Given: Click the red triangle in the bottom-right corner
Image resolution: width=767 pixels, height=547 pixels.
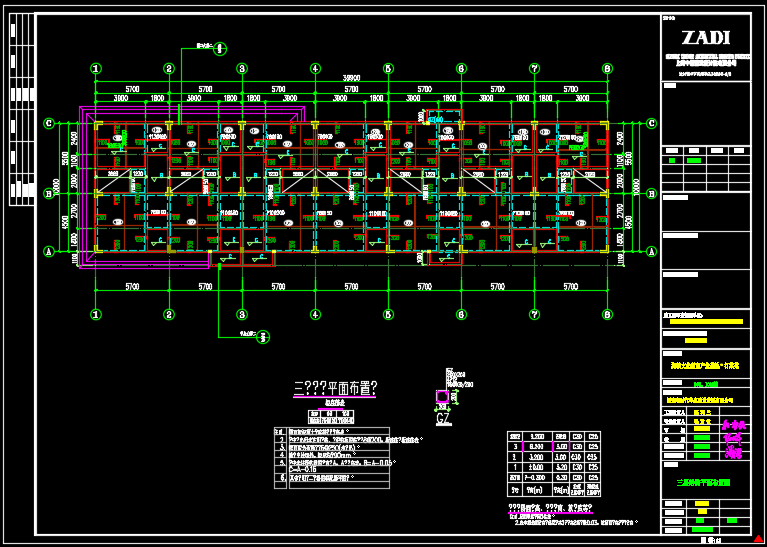Looking at the screenshot, I should pyautogui.click(x=758, y=539).
